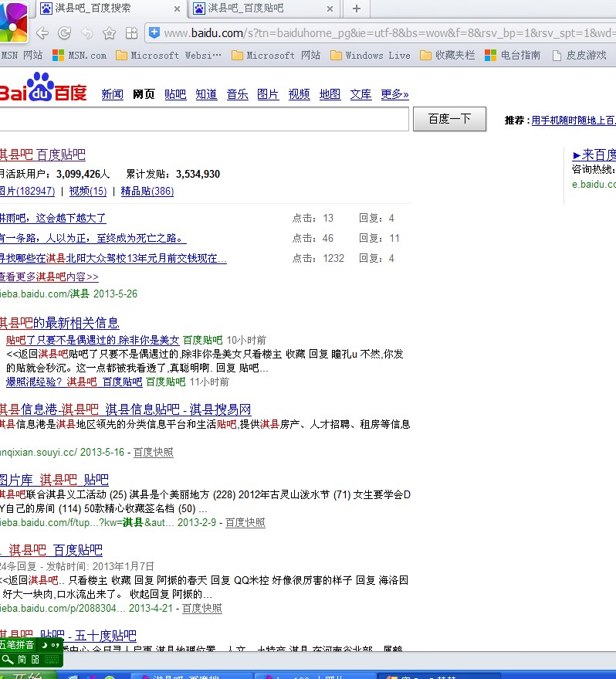Viewport: 616px width, 679px height.
Task: Click the Baidu search input field
Action: click(204, 119)
